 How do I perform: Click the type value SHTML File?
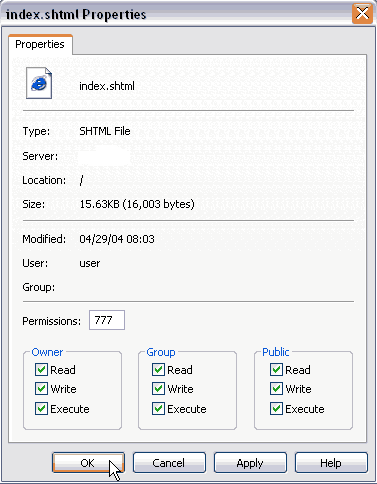click(105, 131)
